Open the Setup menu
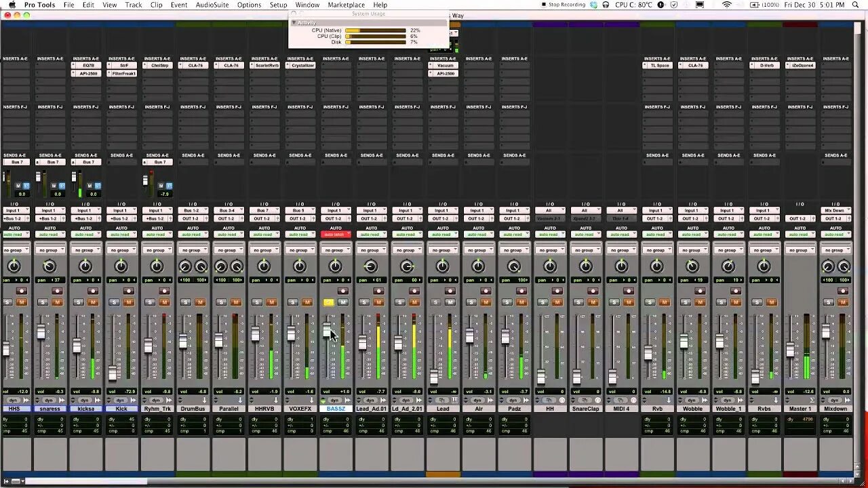 [279, 5]
